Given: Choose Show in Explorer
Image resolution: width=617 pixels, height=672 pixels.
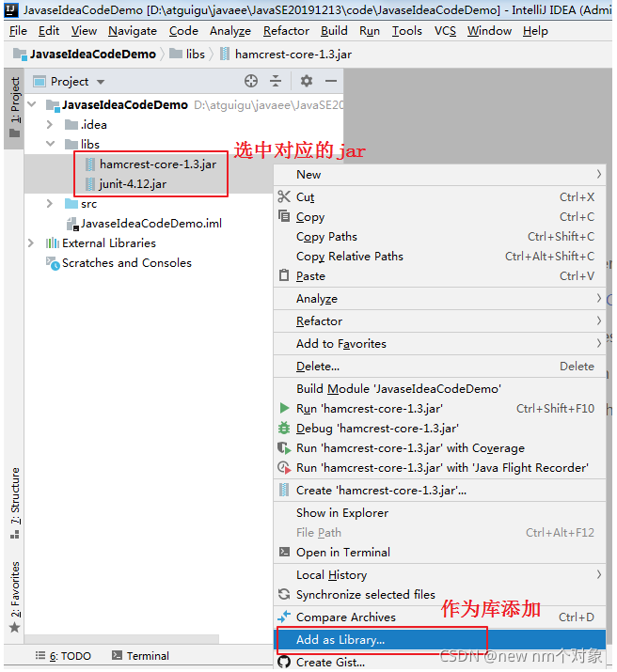Looking at the screenshot, I should (x=439, y=512).
